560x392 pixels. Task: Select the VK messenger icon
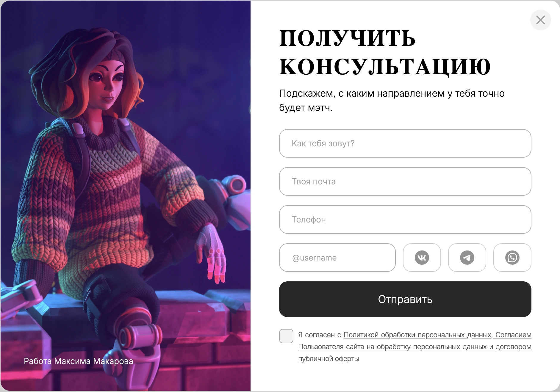coord(422,258)
